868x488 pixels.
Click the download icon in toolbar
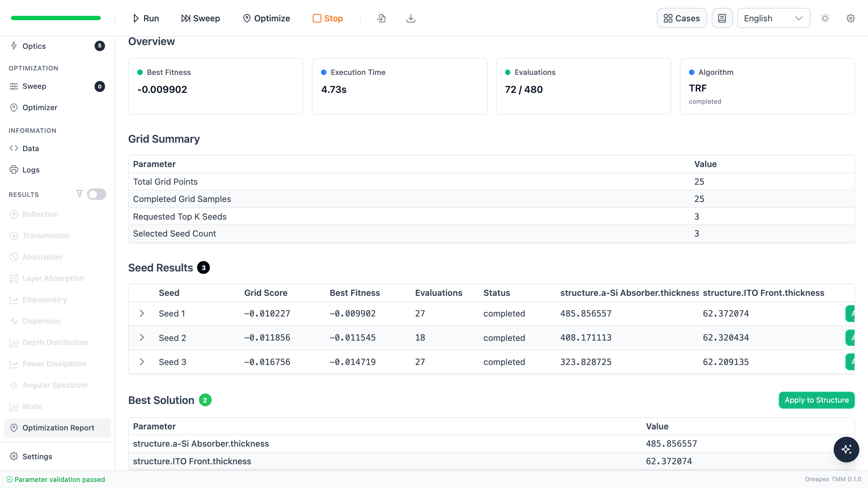point(411,18)
